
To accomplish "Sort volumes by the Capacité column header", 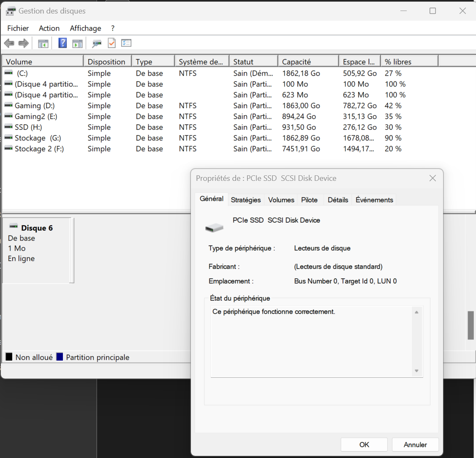I will click(296, 62).
